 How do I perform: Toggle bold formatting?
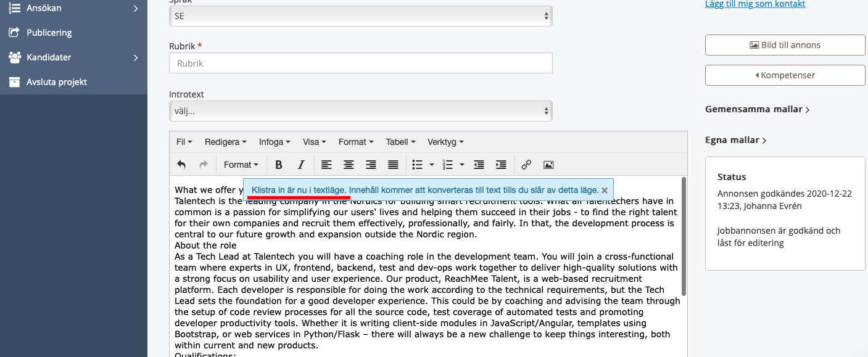pos(279,165)
